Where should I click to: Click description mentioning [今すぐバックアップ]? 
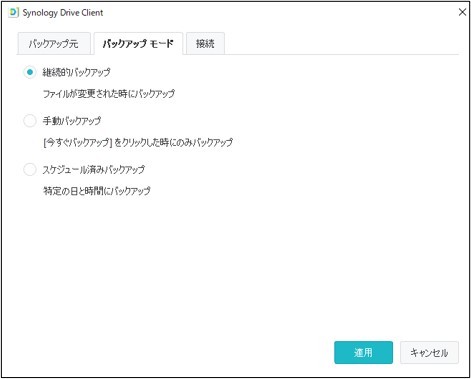pyautogui.click(x=138, y=142)
